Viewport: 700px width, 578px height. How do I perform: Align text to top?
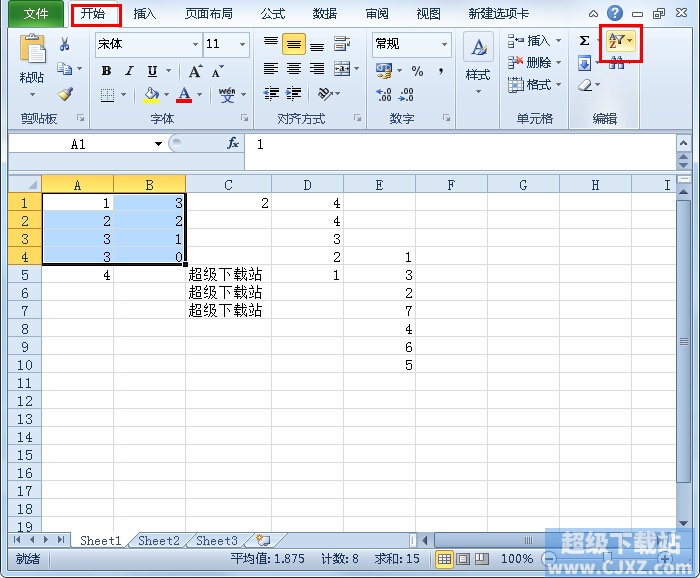point(271,44)
